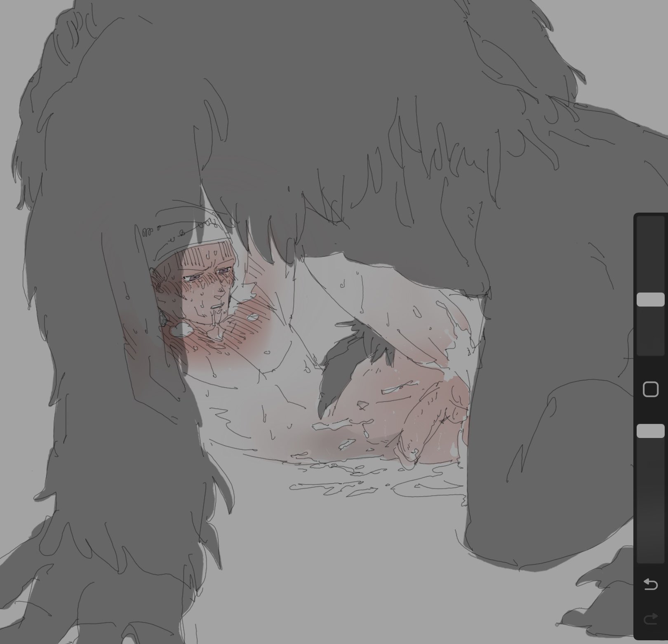Click brush size track below its handle
668x644 pixels.
[650, 330]
